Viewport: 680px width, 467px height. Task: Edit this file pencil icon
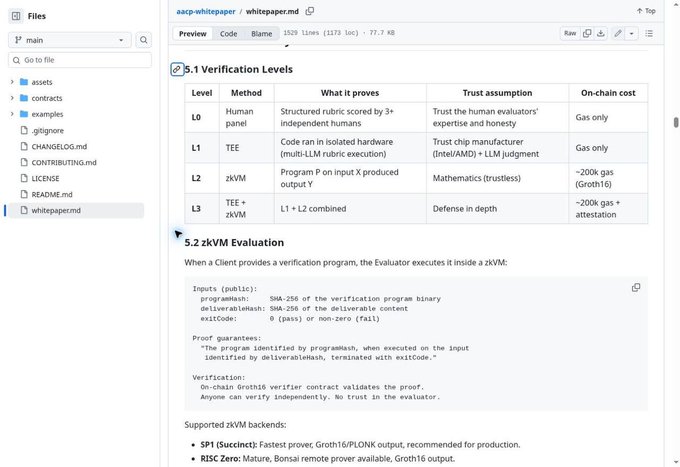click(618, 33)
